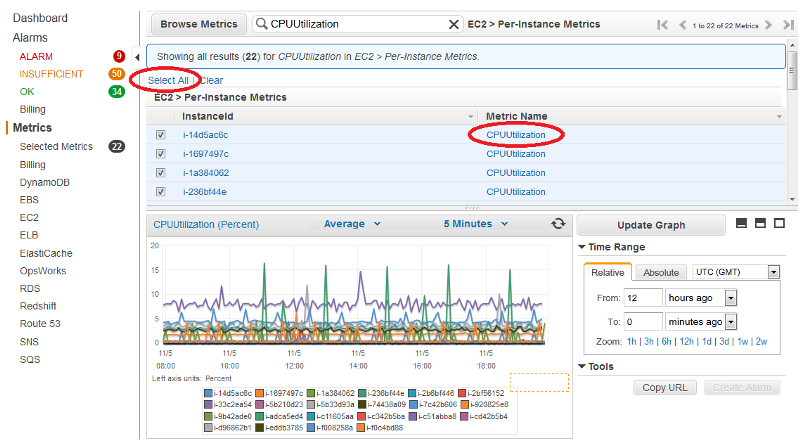
Task: Click the Clear selection link
Action: click(212, 80)
